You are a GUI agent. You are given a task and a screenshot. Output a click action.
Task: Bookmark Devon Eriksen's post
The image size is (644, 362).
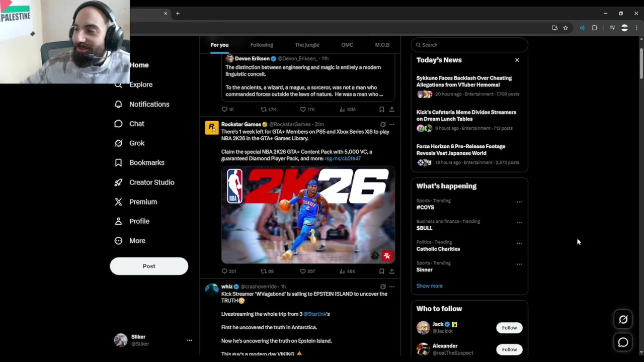point(381,109)
